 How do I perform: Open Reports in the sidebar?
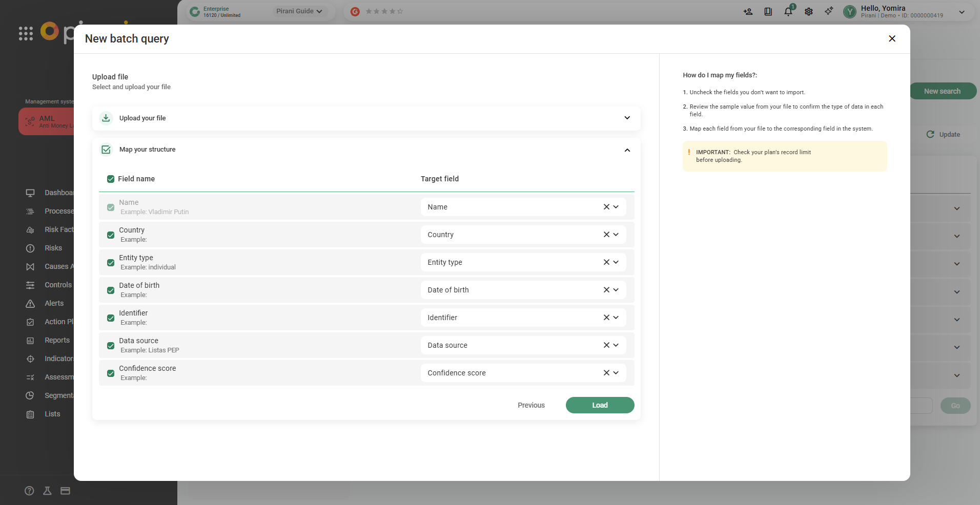point(57,340)
